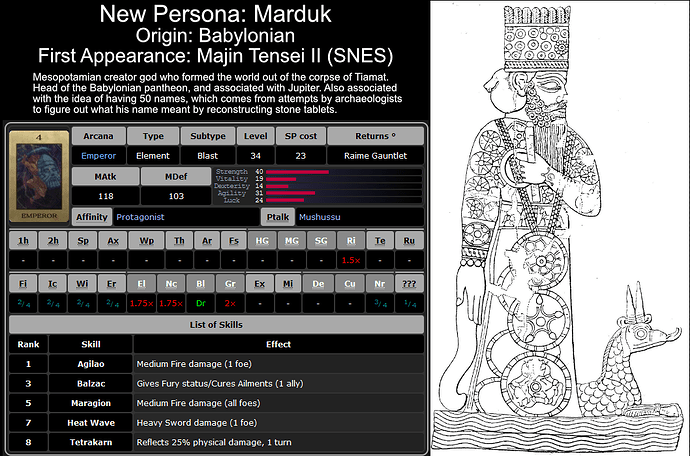Select the Mi miracle icon
The image size is (690, 456).
288,284
